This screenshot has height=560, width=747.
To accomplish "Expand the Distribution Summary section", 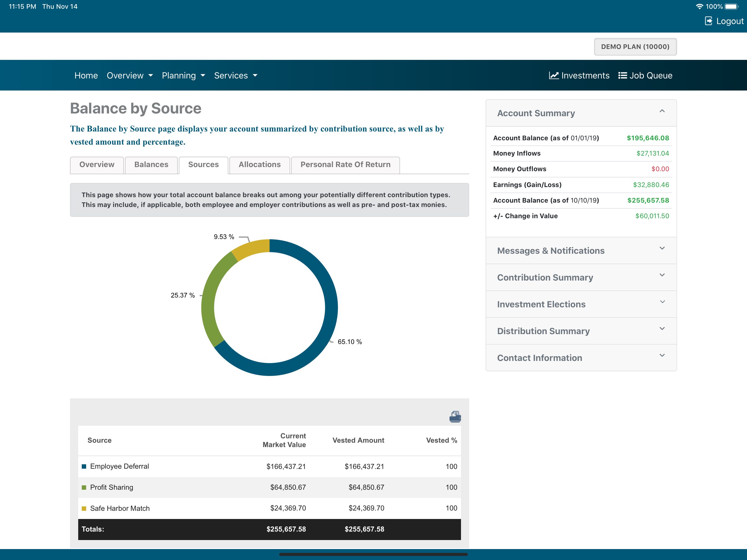I will (581, 331).
